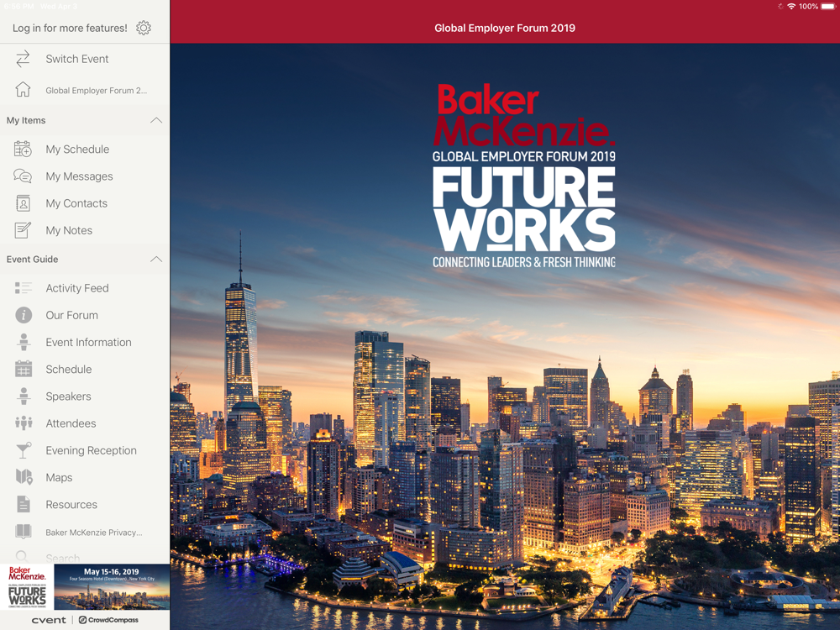
Task: Open My Notes
Action: point(85,230)
